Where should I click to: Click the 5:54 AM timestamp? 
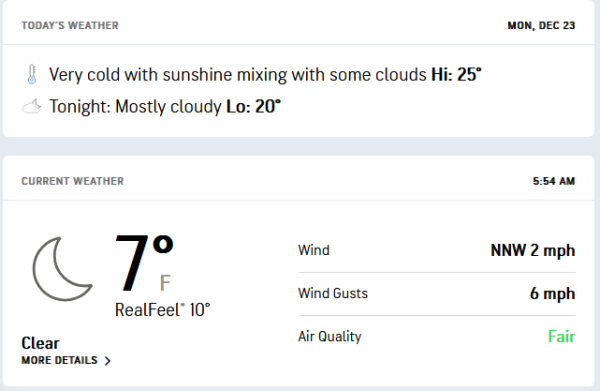(554, 181)
